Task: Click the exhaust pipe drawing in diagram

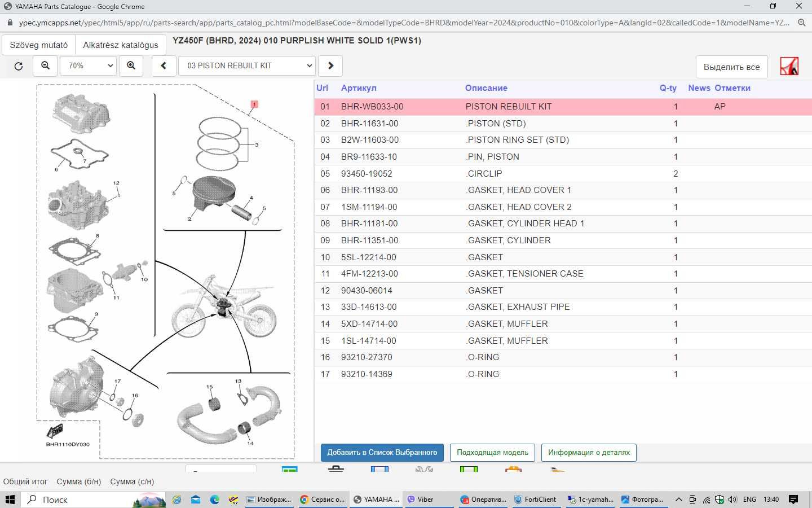Action: [x=229, y=414]
